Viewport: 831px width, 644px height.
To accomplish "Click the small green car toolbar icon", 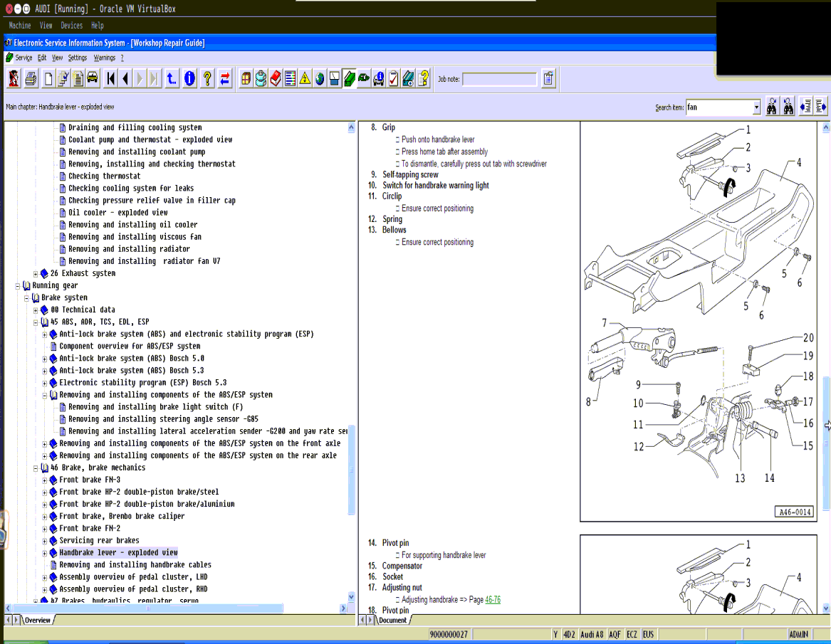I will (x=364, y=79).
